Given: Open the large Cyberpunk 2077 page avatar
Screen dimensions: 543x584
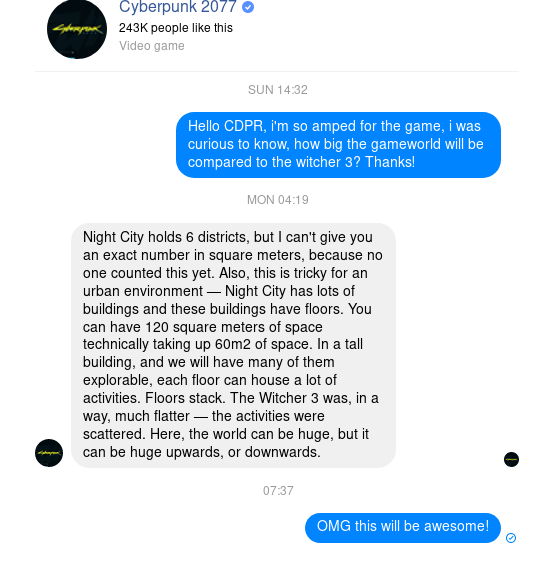Looking at the screenshot, I should (x=77, y=29).
